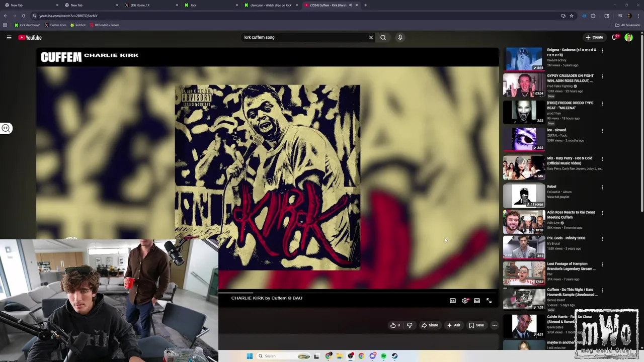This screenshot has width=644, height=362.
Task: Click the zoom lens icon beside the video
Action: click(6, 128)
